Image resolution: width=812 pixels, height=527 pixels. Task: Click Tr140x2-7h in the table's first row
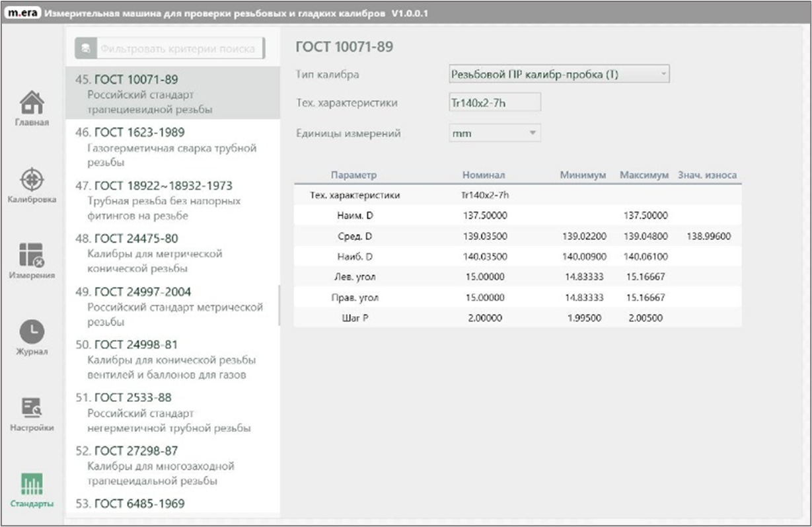[x=484, y=195]
